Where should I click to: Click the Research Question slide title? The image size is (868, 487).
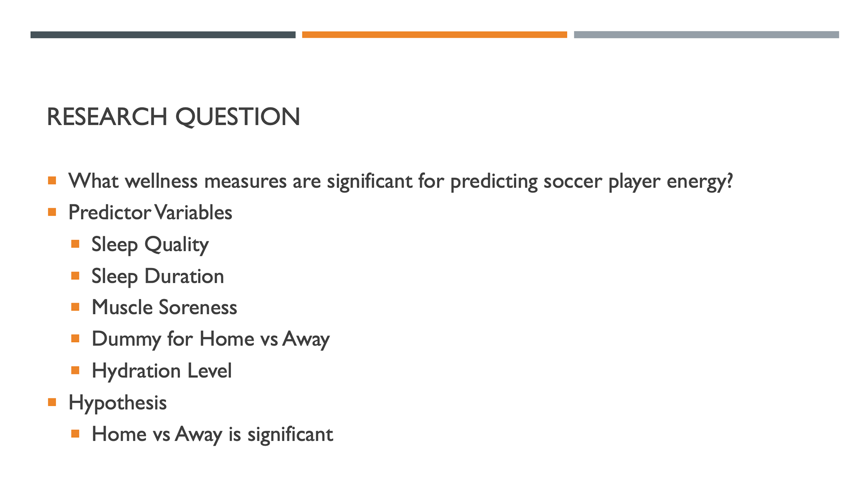(x=173, y=117)
